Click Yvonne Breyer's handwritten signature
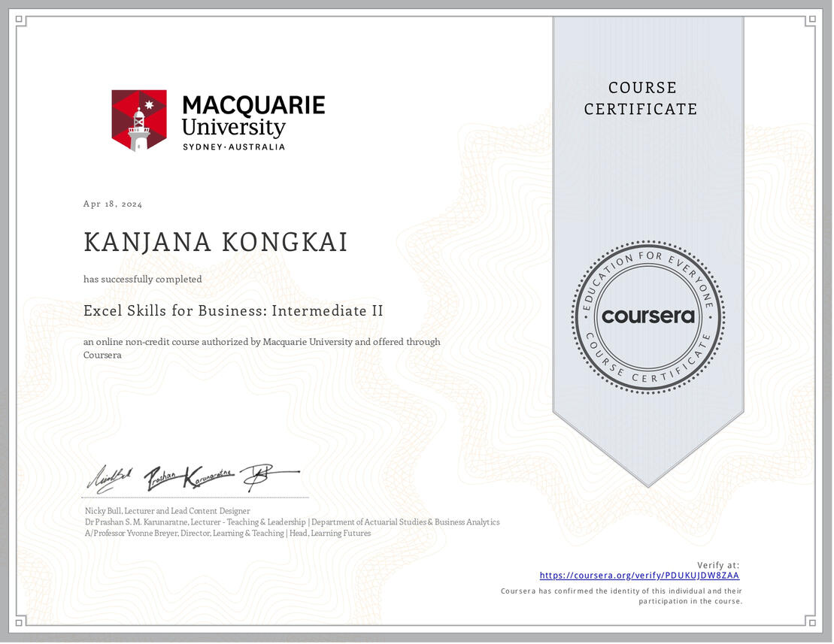Viewport: 834px width, 644px height. click(x=267, y=473)
